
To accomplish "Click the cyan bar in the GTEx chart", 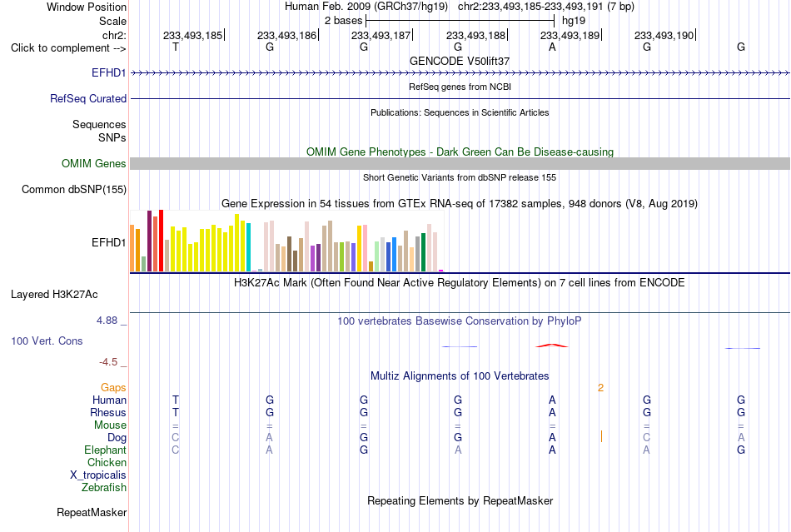I will (x=248, y=246).
